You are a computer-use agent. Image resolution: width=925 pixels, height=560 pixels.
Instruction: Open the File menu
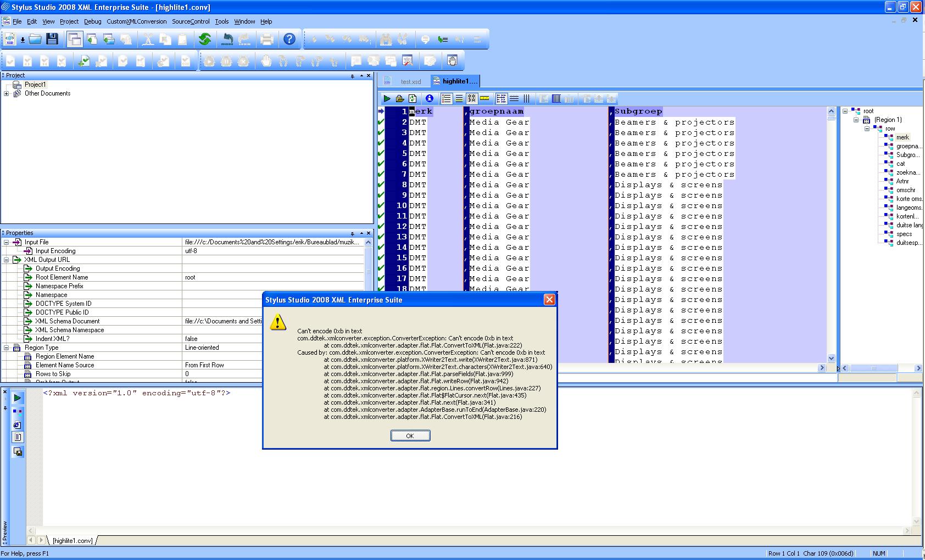17,21
